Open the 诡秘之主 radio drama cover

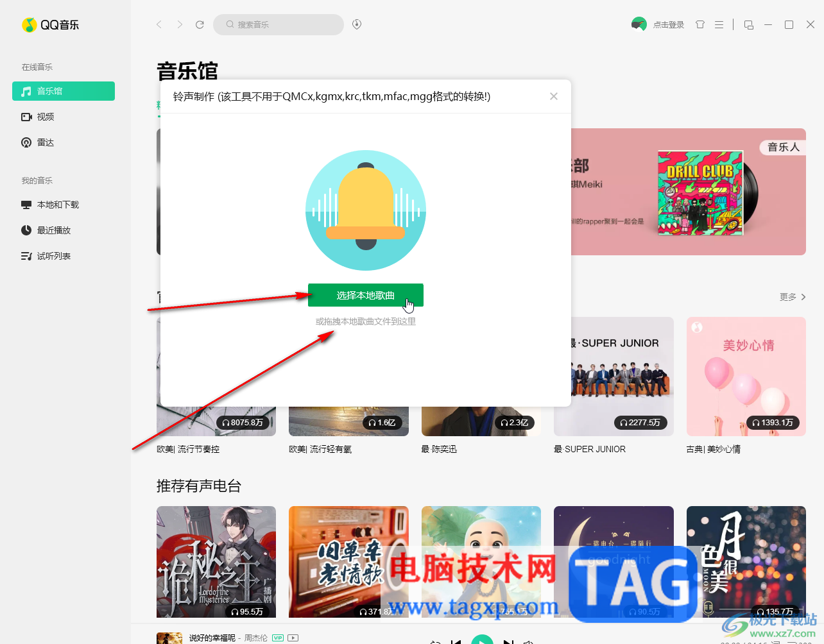click(x=216, y=562)
